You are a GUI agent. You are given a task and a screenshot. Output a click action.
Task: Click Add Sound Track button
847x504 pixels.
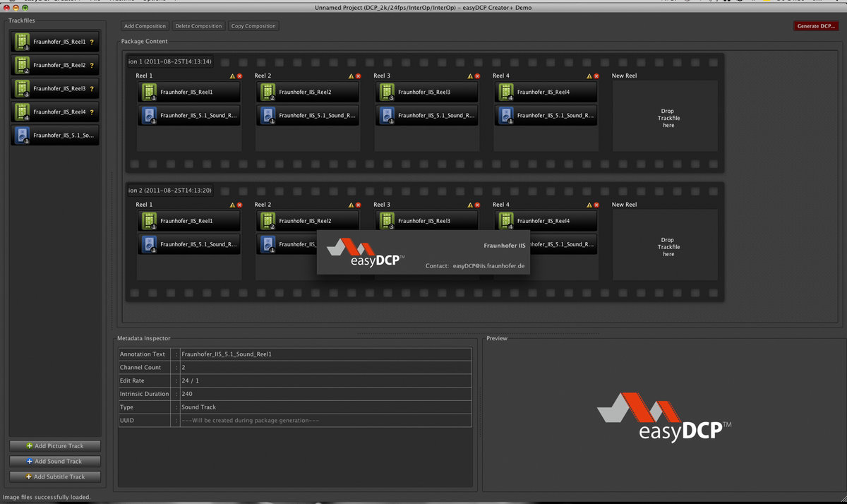[55, 462]
